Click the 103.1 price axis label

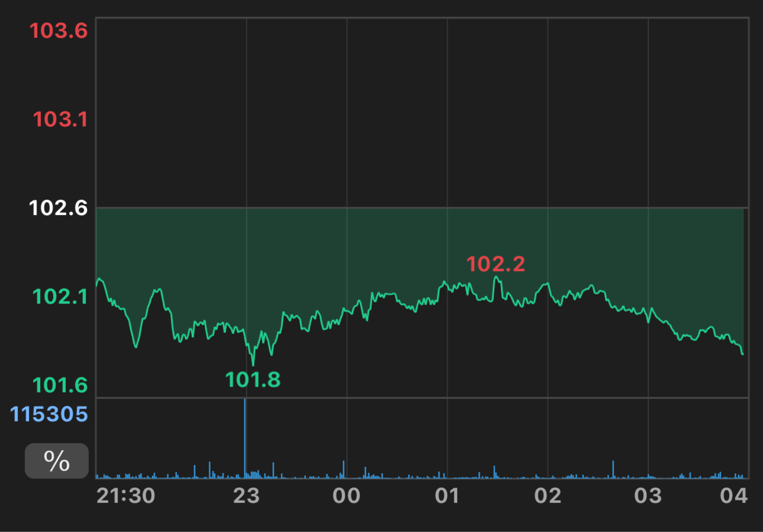click(x=60, y=119)
